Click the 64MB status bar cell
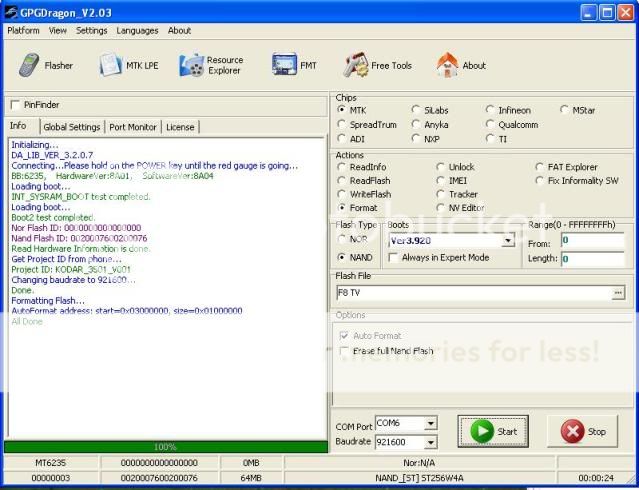Image resolution: width=639 pixels, height=490 pixels. click(251, 478)
